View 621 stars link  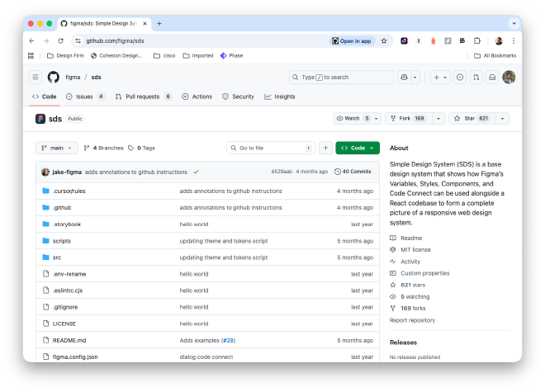pos(407,286)
